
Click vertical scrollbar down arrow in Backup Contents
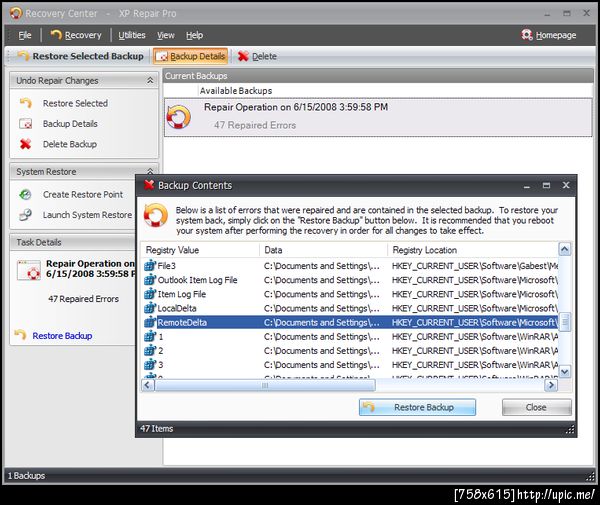click(565, 371)
